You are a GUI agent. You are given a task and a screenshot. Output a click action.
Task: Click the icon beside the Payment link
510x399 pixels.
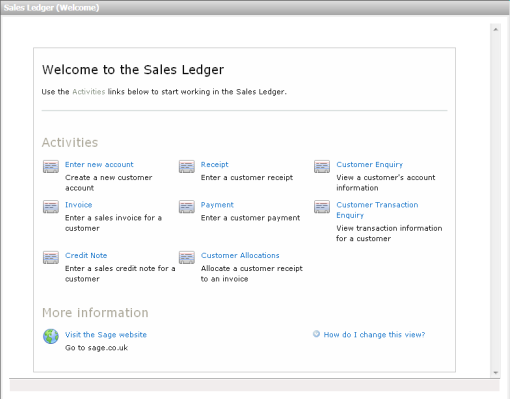click(187, 207)
